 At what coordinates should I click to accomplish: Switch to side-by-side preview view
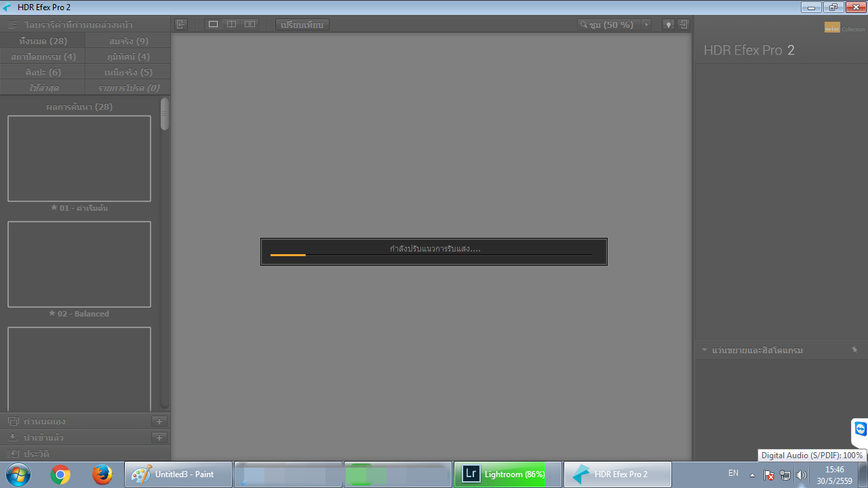click(250, 24)
